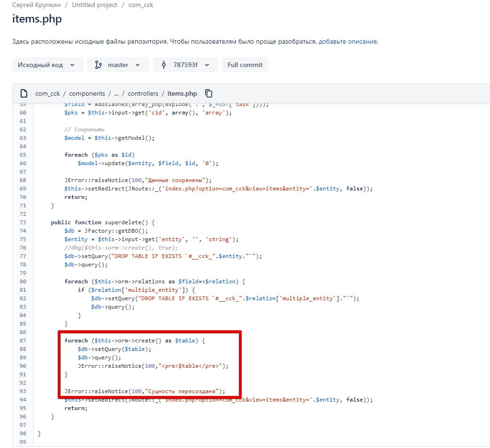Viewport: 490px width, 448px height.
Task: Expand the chevron next to 787593f
Action: point(207,65)
